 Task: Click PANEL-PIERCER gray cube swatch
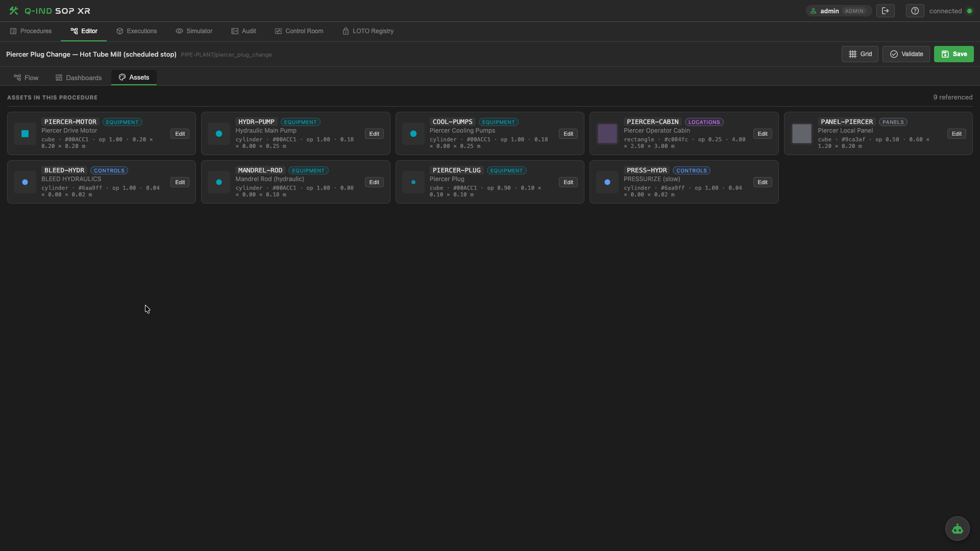[x=801, y=134]
